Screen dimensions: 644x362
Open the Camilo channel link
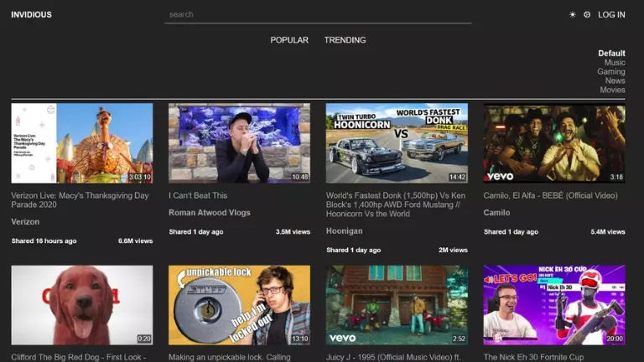(496, 213)
